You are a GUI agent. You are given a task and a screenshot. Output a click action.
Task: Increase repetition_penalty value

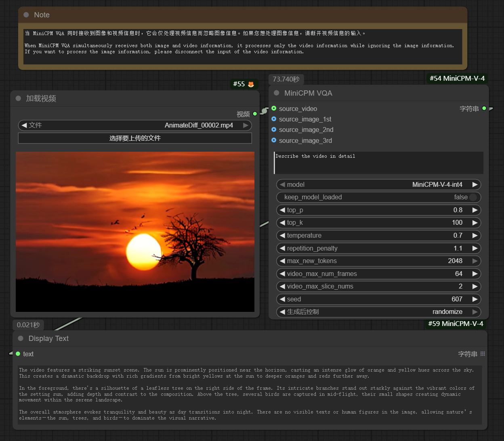[475, 249]
